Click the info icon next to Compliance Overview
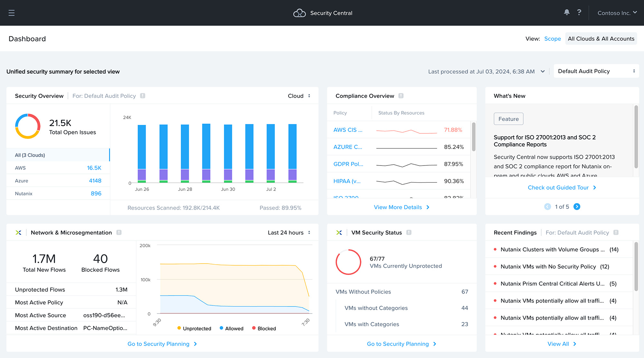This screenshot has width=644, height=358. [401, 96]
